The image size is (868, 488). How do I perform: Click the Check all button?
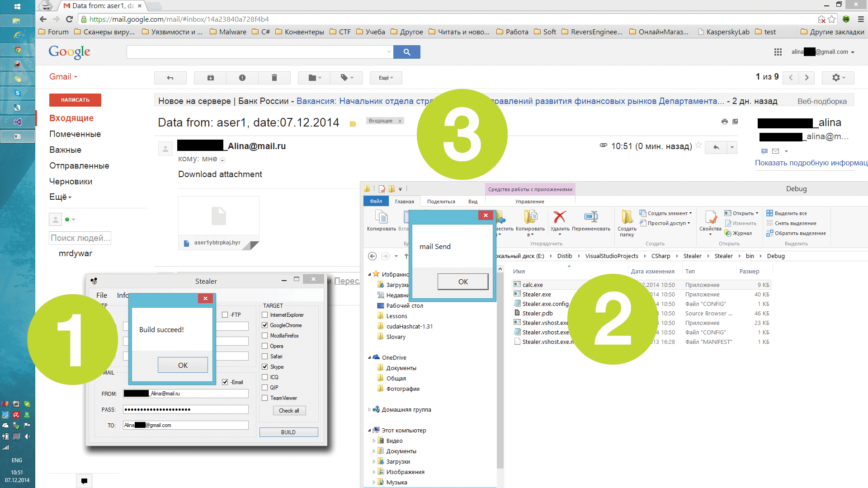pyautogui.click(x=289, y=411)
